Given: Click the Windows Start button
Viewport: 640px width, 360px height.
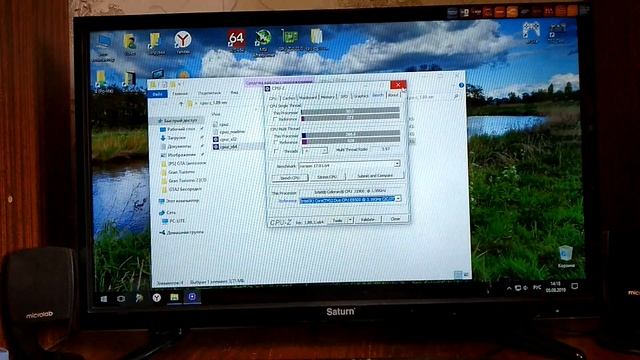Looking at the screenshot, I should (104, 299).
